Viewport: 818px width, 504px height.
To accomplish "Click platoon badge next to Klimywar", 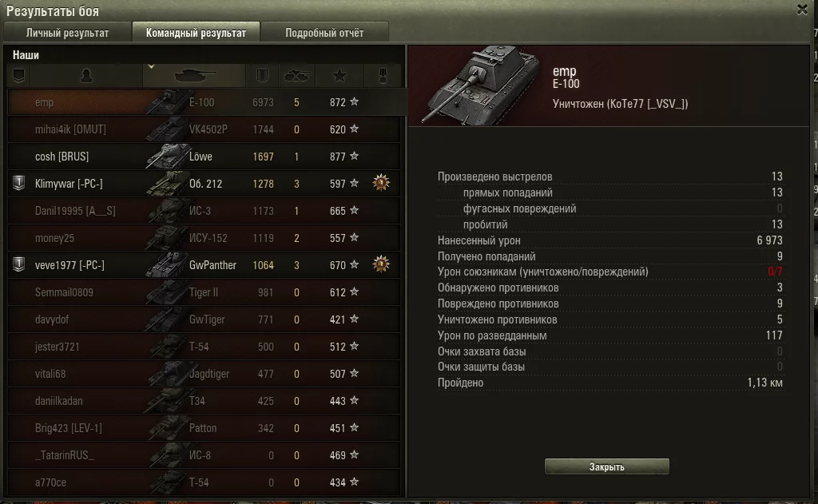I will coord(19,183).
